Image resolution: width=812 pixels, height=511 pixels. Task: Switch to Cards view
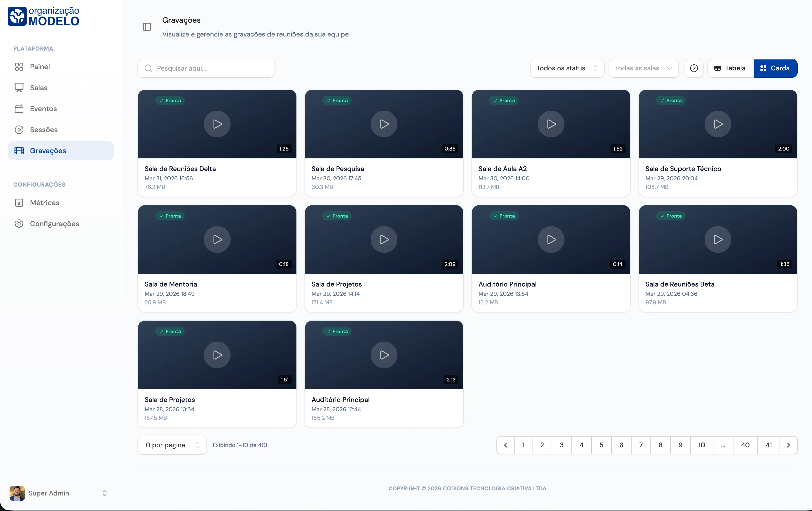click(x=775, y=68)
